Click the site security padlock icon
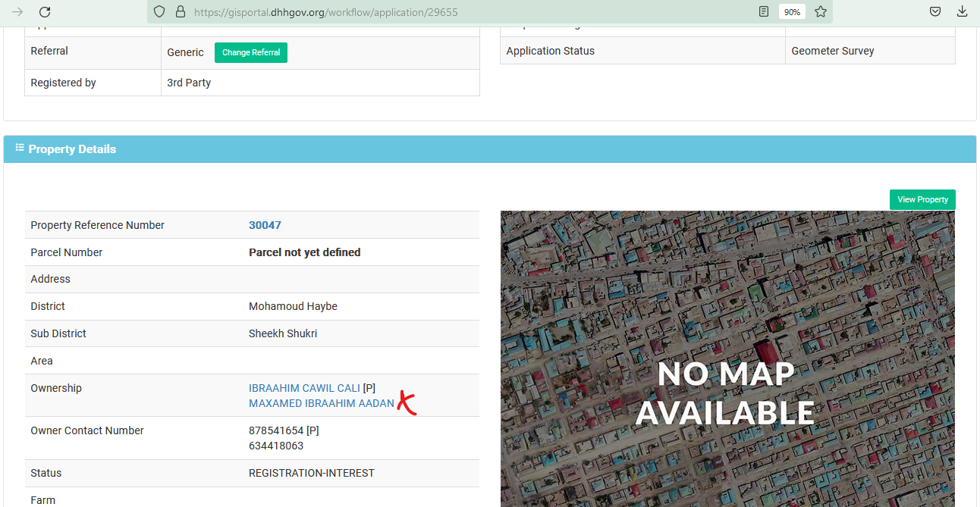The width and height of the screenshot is (980, 507). (180, 12)
